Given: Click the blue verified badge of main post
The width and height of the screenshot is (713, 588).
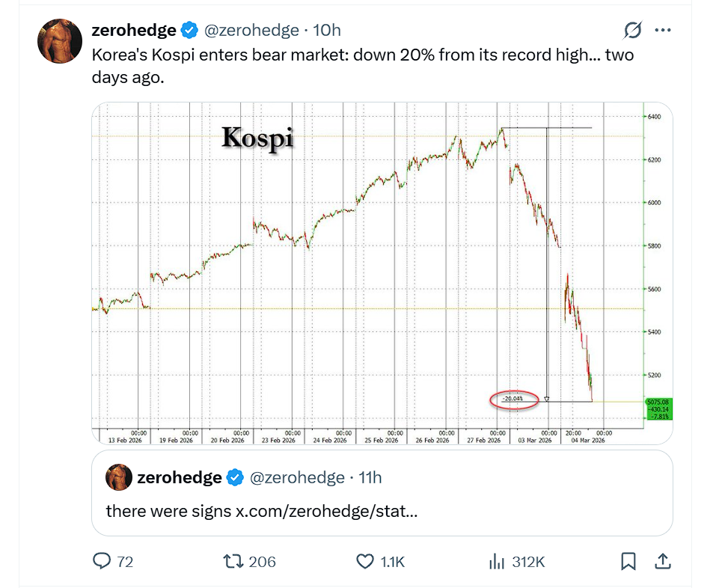Looking at the screenshot, I should [x=190, y=30].
